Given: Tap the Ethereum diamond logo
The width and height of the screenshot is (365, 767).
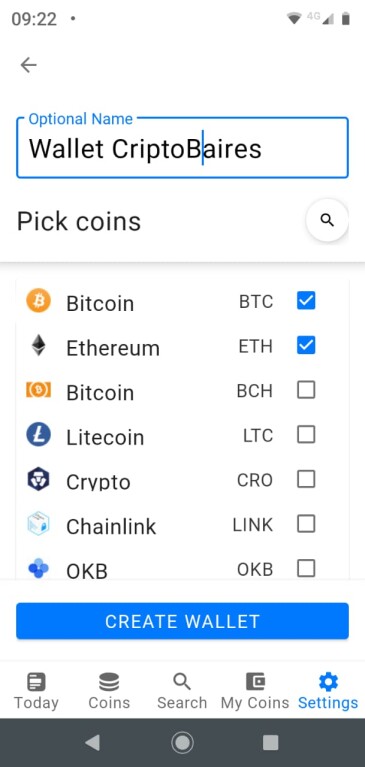Looking at the screenshot, I should coord(38,345).
